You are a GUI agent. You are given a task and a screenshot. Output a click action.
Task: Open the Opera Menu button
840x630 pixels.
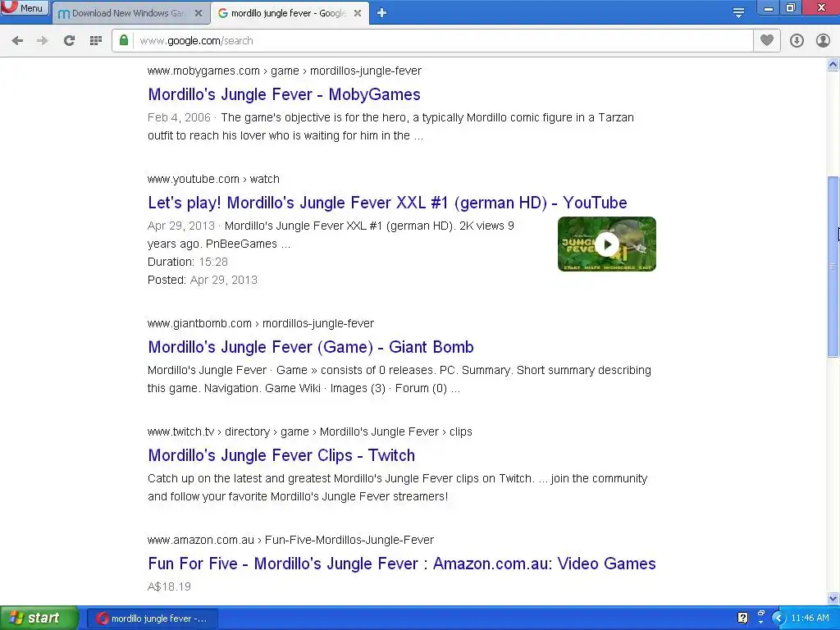pyautogui.click(x=25, y=7)
